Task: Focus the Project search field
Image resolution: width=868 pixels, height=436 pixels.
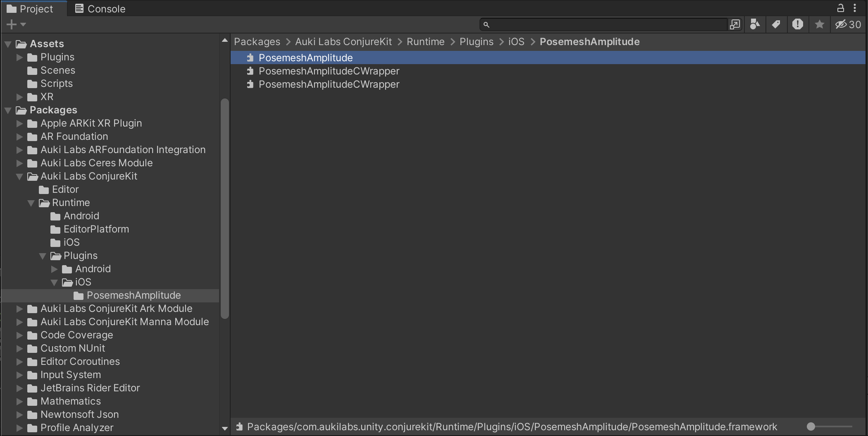Action: point(603,25)
